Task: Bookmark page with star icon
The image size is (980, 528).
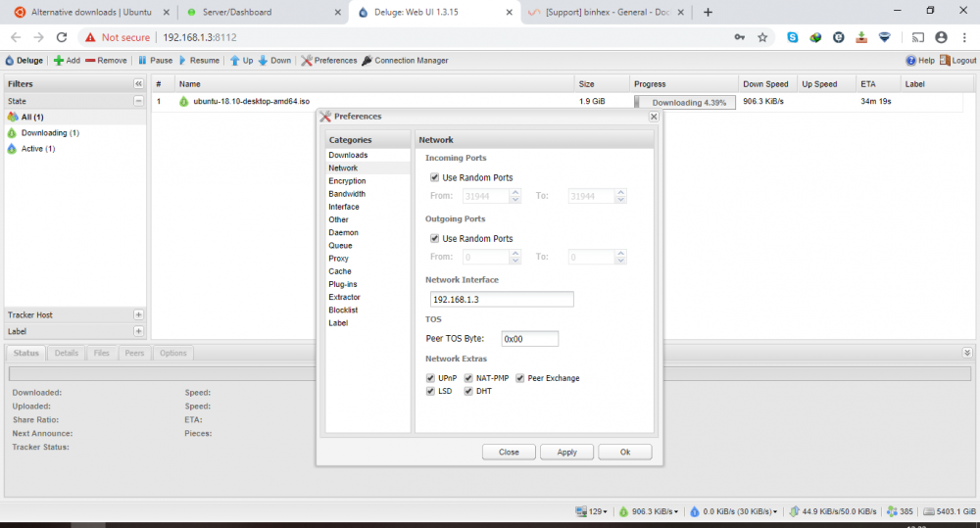Action: point(762,37)
